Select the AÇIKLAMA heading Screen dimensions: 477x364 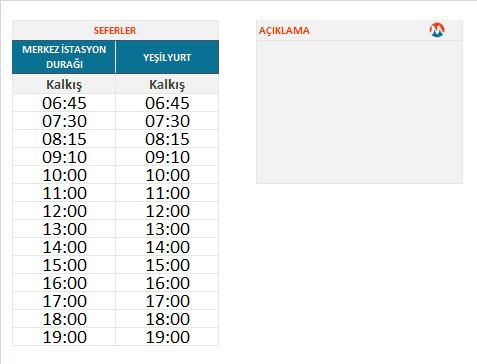(284, 31)
